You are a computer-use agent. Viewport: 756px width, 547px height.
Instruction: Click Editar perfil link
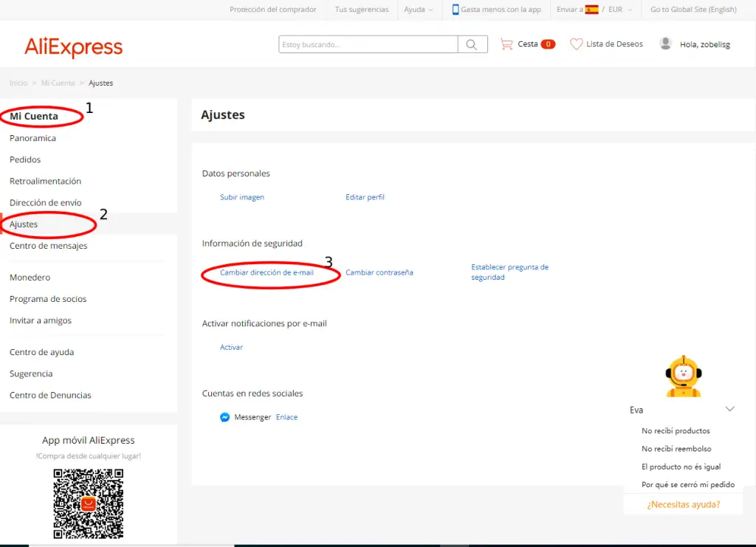365,197
